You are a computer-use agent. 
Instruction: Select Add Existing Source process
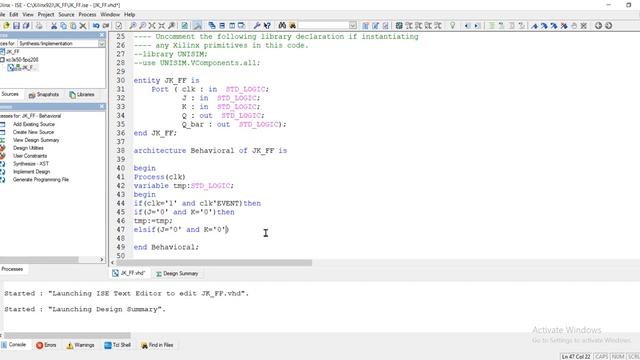click(x=33, y=124)
